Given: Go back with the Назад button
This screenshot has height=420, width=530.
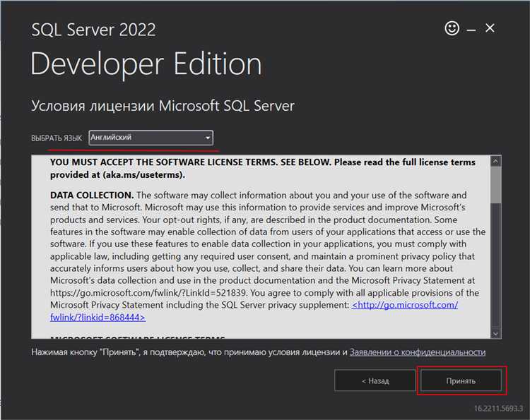Looking at the screenshot, I should (375, 381).
